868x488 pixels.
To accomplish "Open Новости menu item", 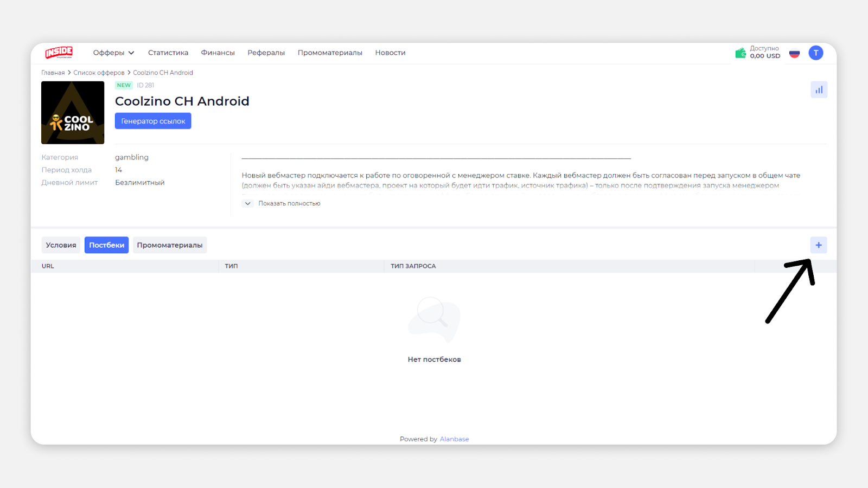I will pos(390,53).
